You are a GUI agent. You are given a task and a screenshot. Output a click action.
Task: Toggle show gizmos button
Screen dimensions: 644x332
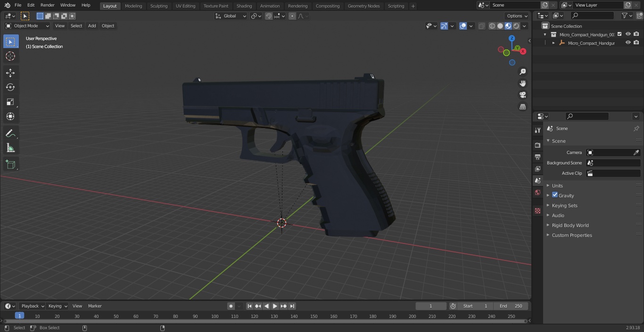(x=444, y=26)
